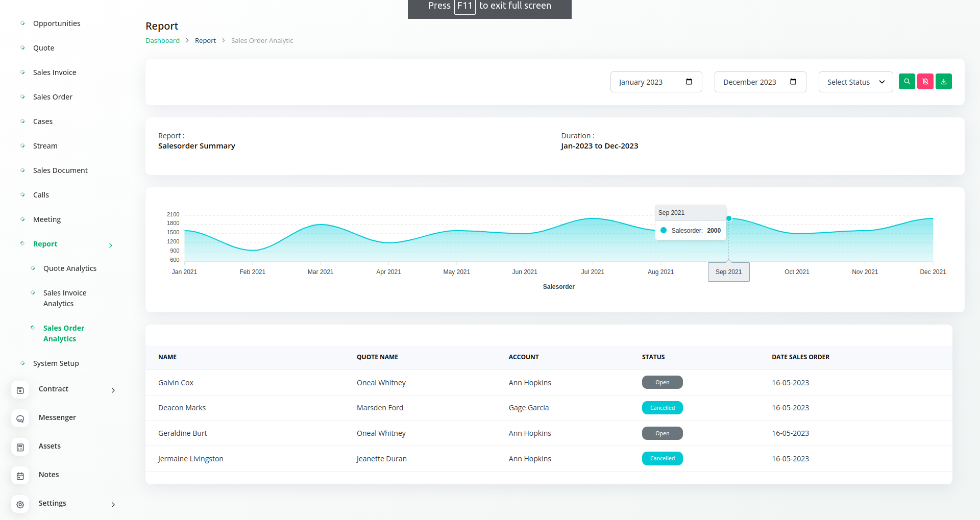
Task: Click the Messenger chat icon
Action: [x=20, y=419]
